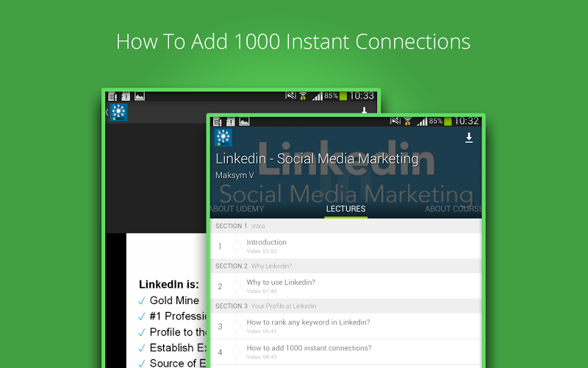The image size is (588, 368).
Task: Tap the battery icon in back window status bar
Action: point(343,96)
